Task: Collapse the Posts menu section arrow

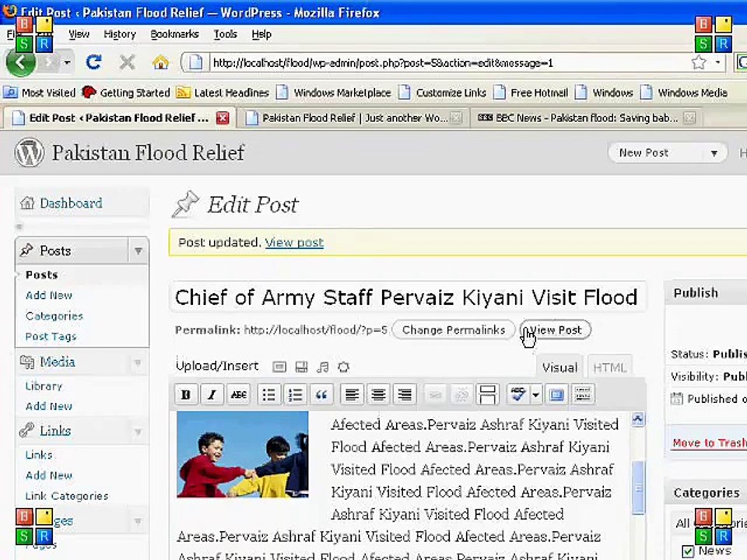Action: pyautogui.click(x=139, y=250)
